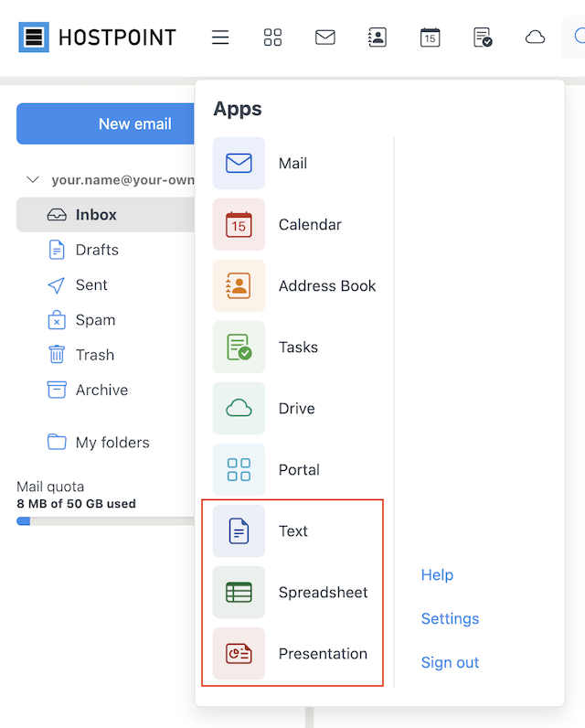Open Calendar icon in top bar
This screenshot has height=728, width=585.
point(430,37)
